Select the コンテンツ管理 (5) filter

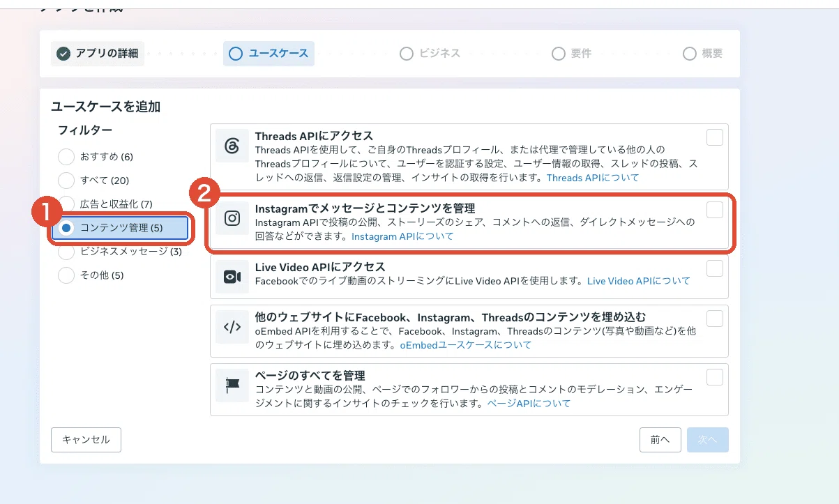tap(120, 228)
